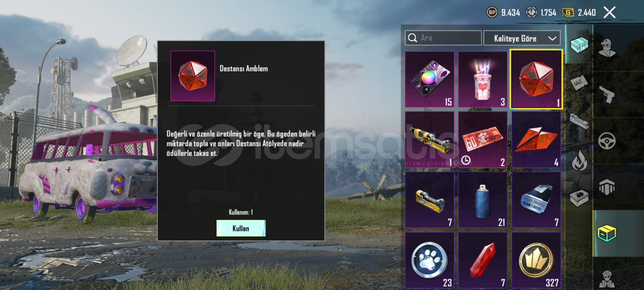Select the outfit character icon at top right
The height and width of the screenshot is (290, 644).
click(x=607, y=48)
